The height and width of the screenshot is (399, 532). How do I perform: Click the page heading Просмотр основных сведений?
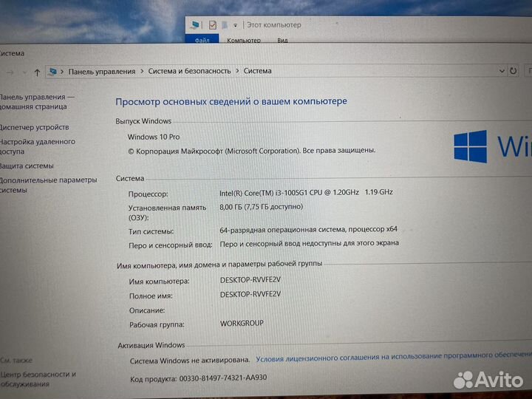click(x=231, y=101)
